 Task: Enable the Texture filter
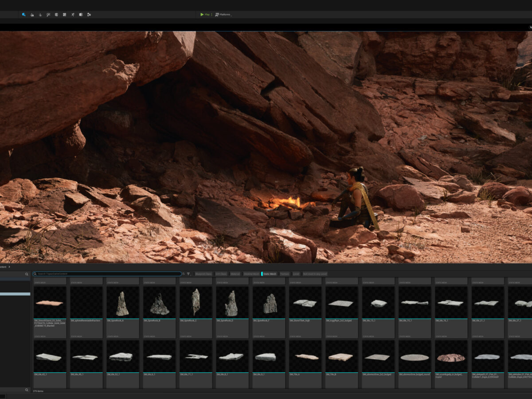coord(284,274)
